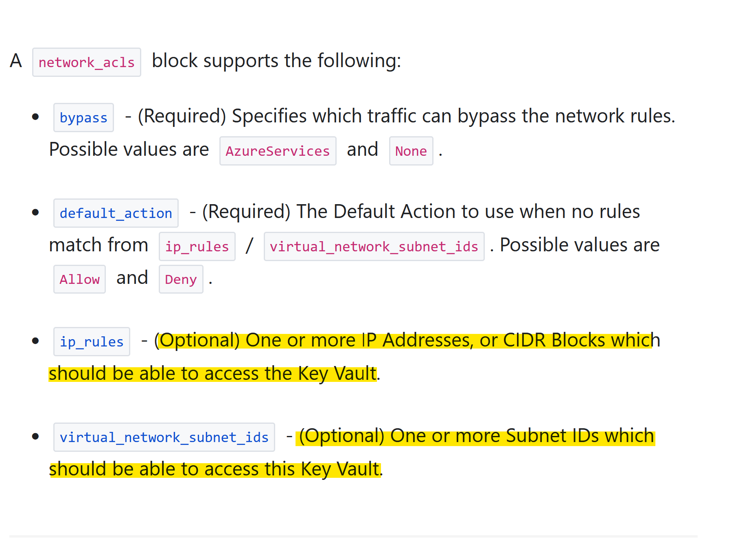Select the network_acls code span
The image size is (729, 560).
click(86, 62)
